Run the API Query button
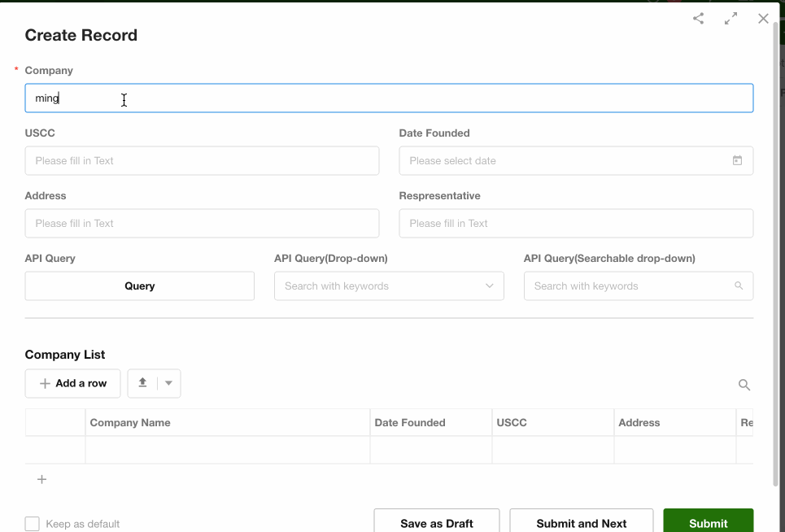The height and width of the screenshot is (532, 785). tap(140, 286)
